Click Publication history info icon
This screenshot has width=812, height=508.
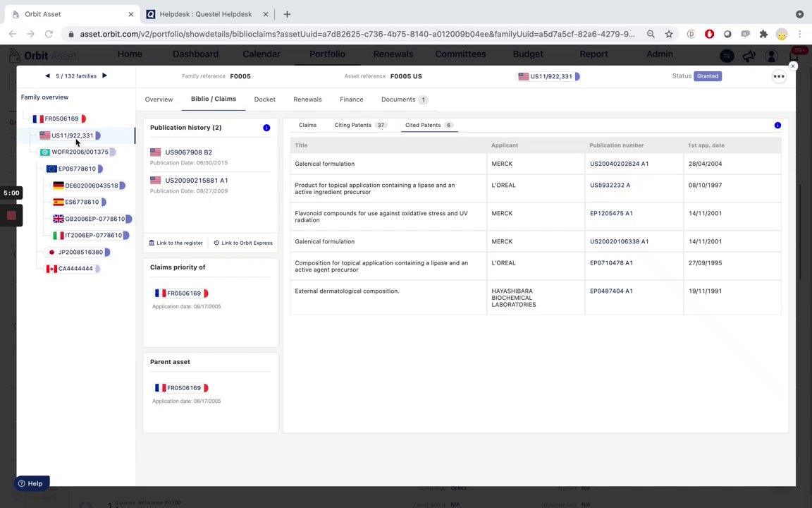point(266,128)
